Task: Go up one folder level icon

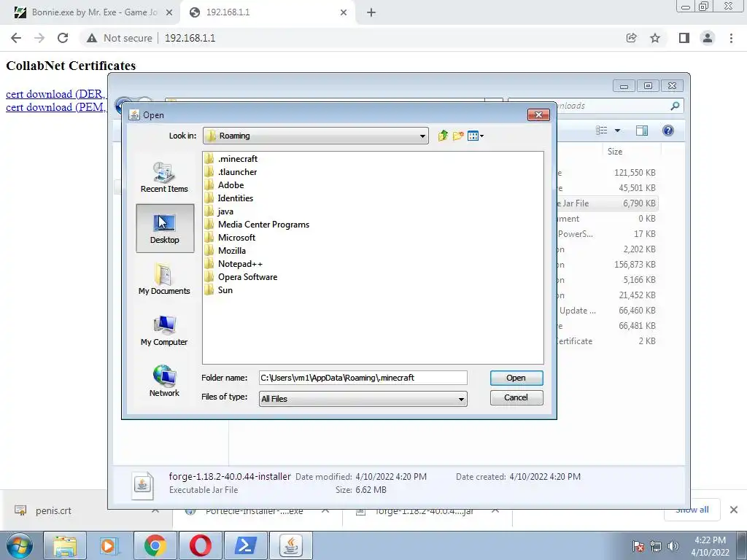Action: pos(443,136)
